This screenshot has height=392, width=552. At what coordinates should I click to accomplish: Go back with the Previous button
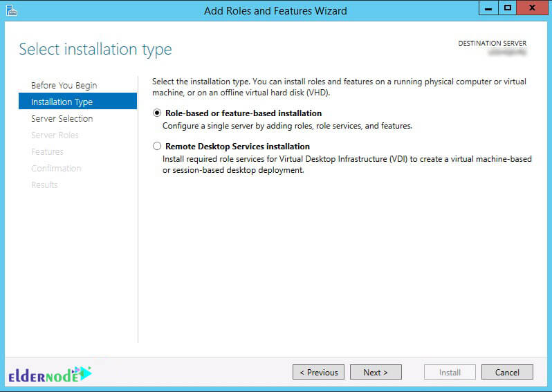[319, 372]
